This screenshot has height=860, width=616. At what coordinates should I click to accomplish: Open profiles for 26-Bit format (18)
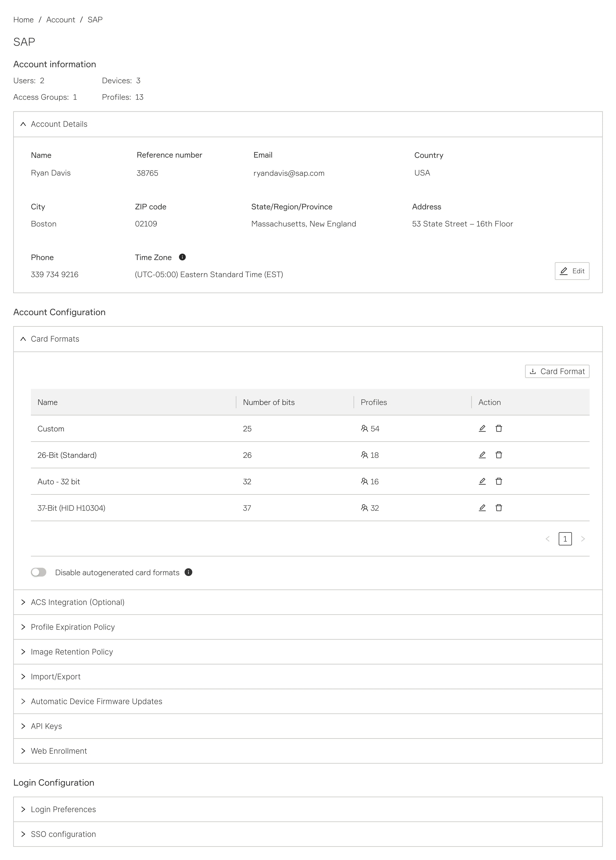(x=370, y=455)
